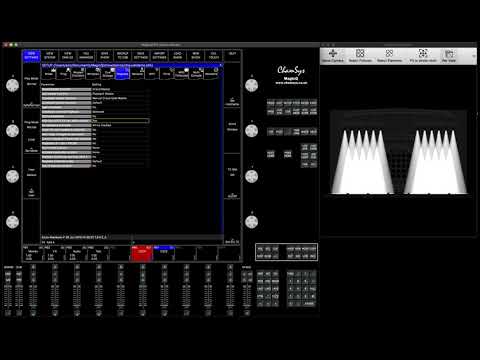Switch to the Mode settings tab
Image resolution: width=480 pixels, height=360 pixels.
(x=49, y=73)
